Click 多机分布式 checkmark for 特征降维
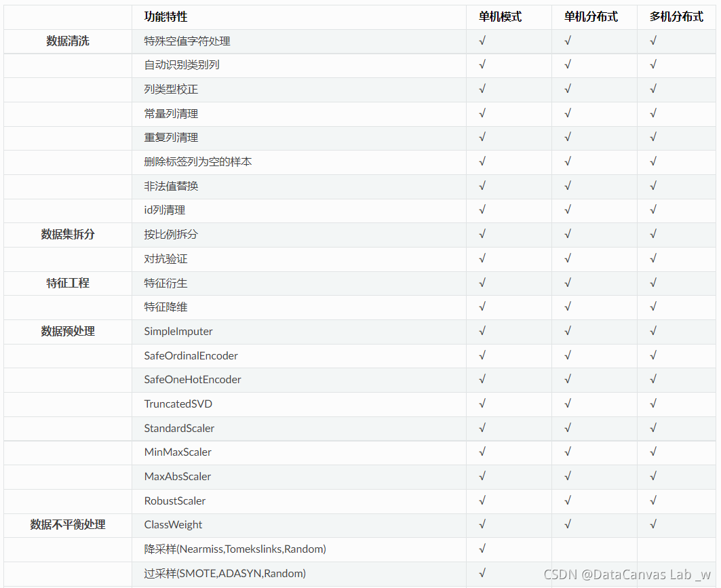 pos(653,307)
